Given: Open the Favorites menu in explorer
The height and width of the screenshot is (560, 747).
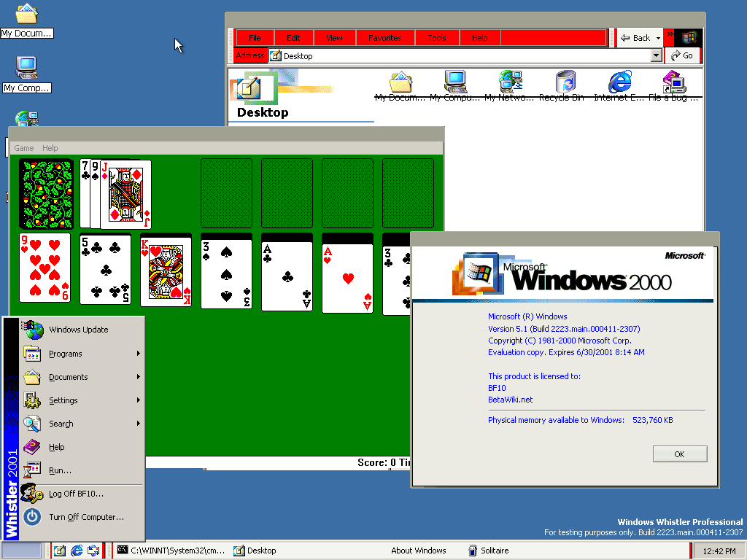Looking at the screenshot, I should [385, 38].
